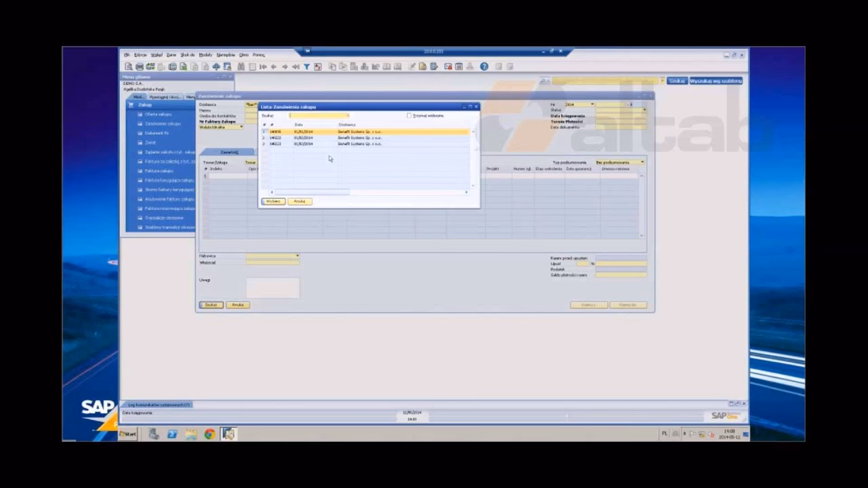Open the 'Bez podsumowania' summary type dropdown
This screenshot has height=488, width=868.
pos(642,163)
